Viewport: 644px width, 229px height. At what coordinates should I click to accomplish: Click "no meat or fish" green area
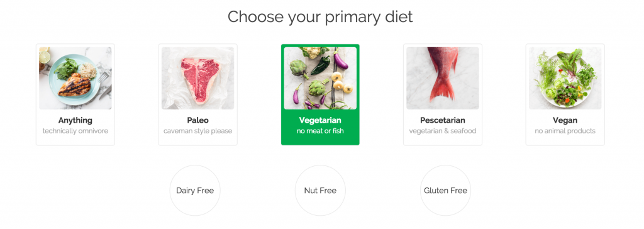320,131
